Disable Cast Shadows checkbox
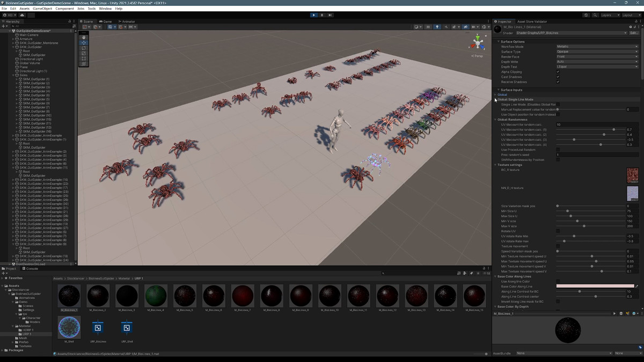Screen dimensions: 644x362 click(558, 77)
